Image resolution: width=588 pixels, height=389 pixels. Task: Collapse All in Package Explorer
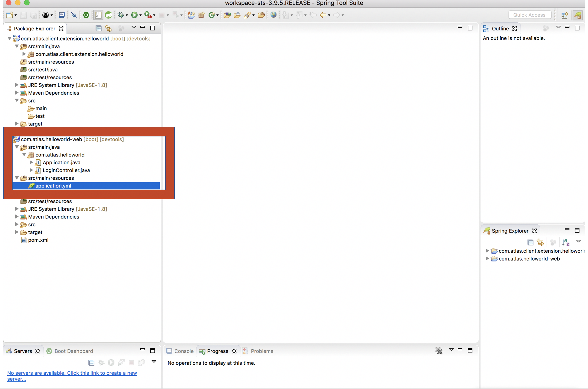point(98,28)
